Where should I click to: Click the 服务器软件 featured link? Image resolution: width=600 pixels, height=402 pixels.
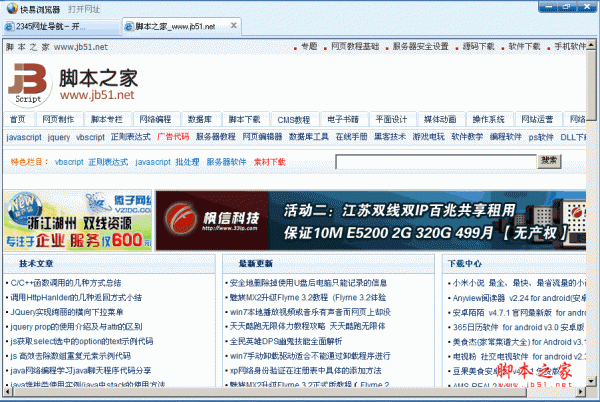(x=226, y=162)
